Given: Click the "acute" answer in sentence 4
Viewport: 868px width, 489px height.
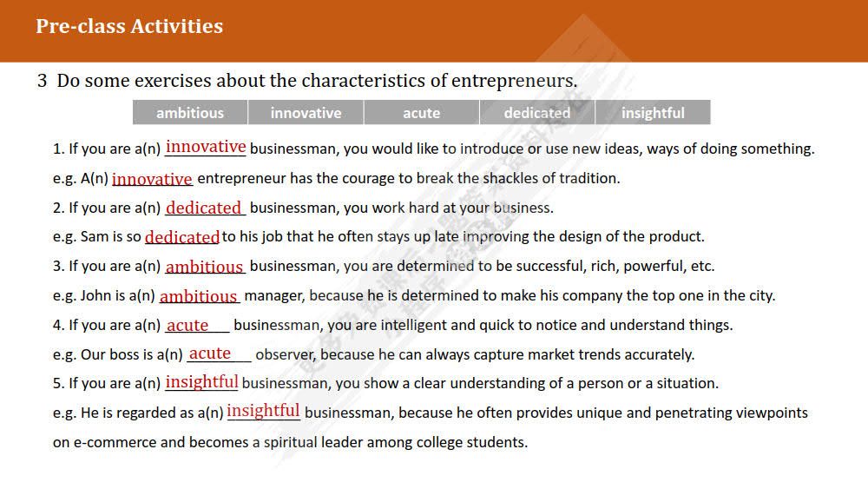Looking at the screenshot, I should point(188,326).
